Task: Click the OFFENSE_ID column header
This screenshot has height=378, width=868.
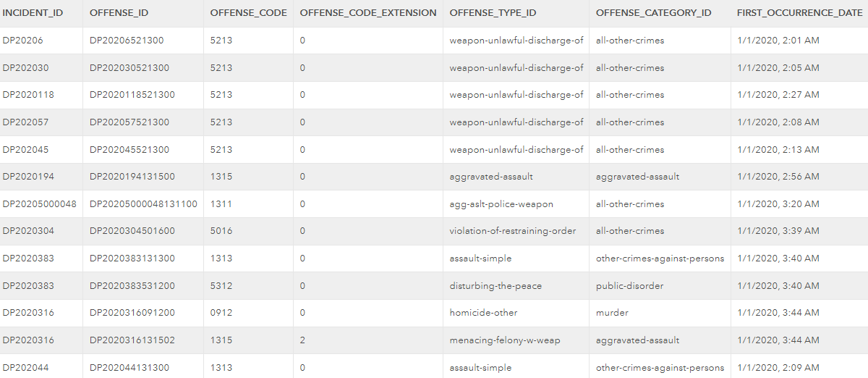Action: [x=119, y=13]
